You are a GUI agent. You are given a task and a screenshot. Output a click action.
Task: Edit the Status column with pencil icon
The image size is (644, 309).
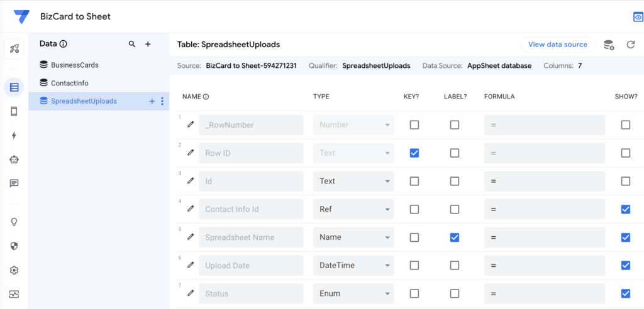point(191,293)
